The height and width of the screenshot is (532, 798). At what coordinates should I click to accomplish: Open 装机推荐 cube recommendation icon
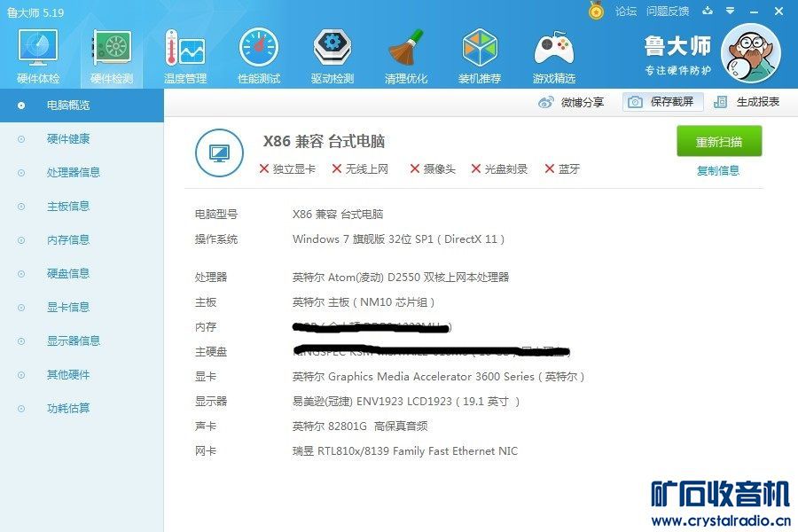pos(480,56)
